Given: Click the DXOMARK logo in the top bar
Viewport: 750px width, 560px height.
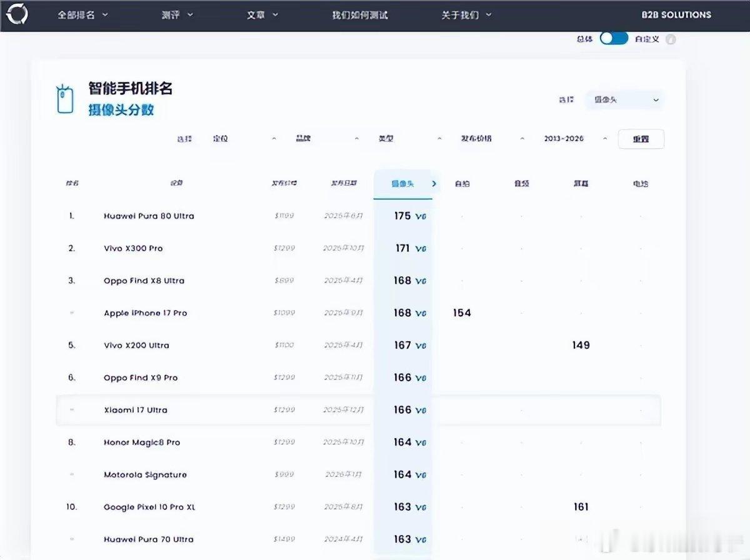Looking at the screenshot, I should click(19, 14).
